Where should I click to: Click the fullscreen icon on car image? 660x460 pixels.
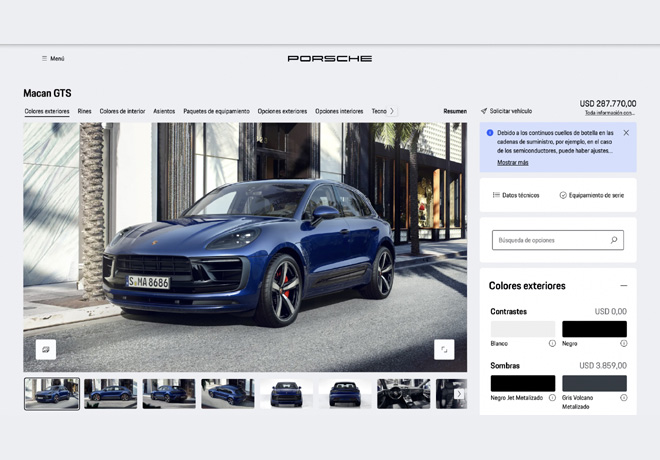pyautogui.click(x=444, y=349)
